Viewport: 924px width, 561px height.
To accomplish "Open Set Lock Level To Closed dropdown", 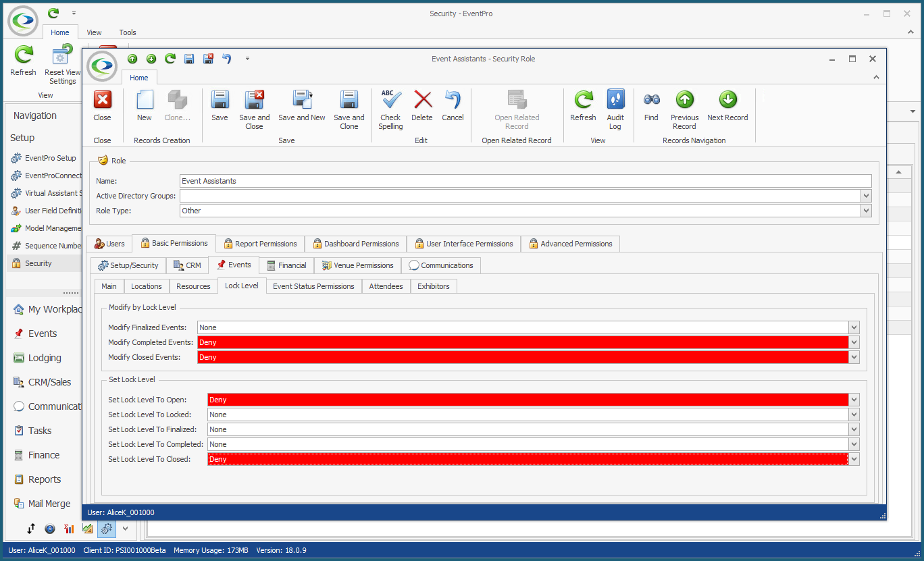I will coord(854,459).
